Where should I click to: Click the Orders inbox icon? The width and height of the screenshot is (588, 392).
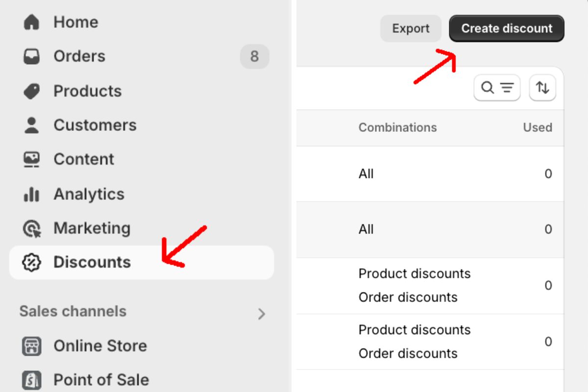[31, 56]
